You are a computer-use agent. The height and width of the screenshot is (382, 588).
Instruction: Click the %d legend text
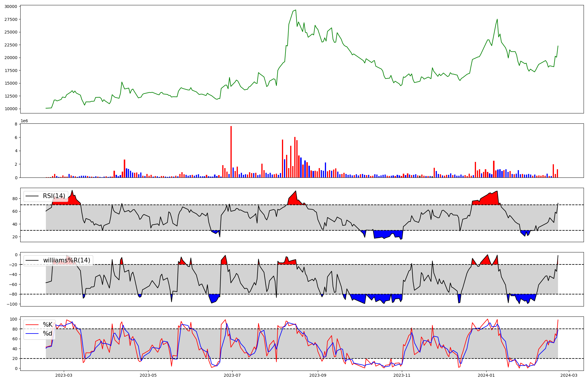(48, 334)
